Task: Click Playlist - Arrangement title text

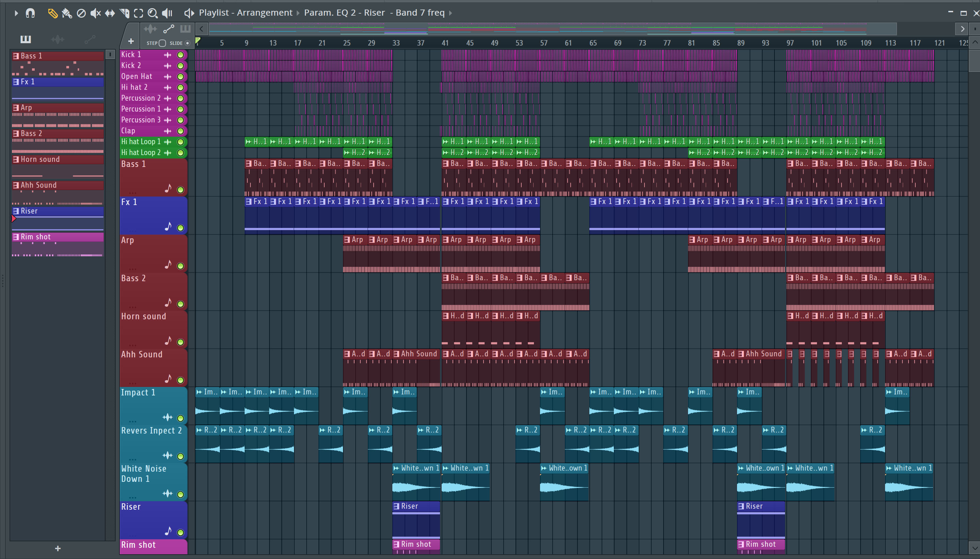Action: 245,13
